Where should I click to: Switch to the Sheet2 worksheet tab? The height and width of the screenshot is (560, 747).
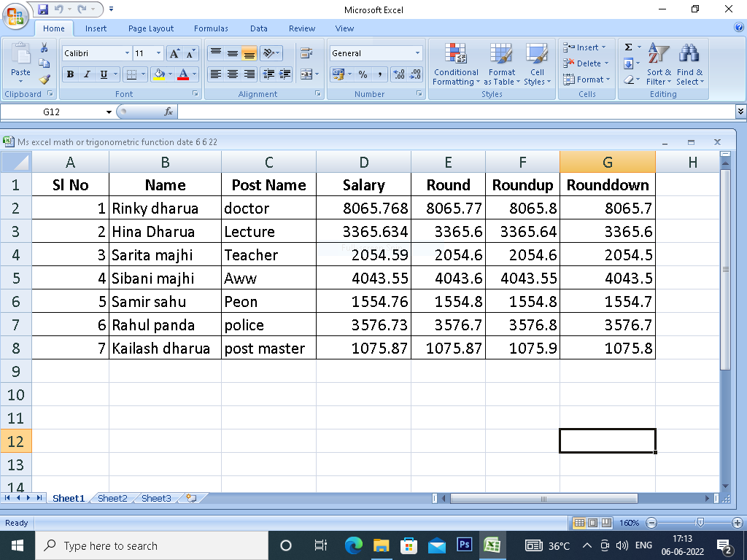pos(112,498)
